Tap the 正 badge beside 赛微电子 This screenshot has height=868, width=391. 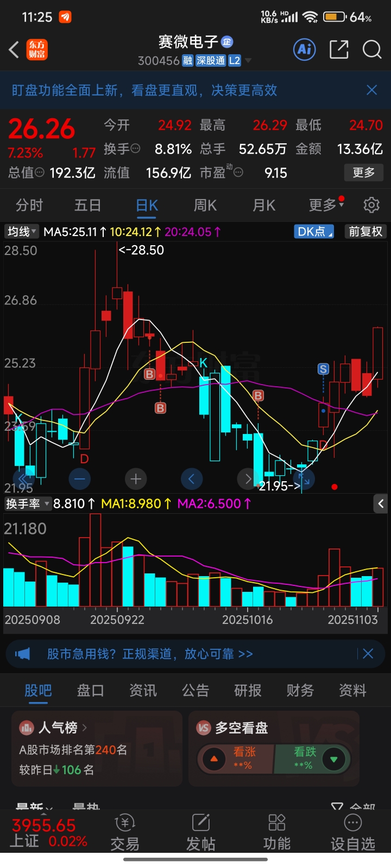point(228,42)
